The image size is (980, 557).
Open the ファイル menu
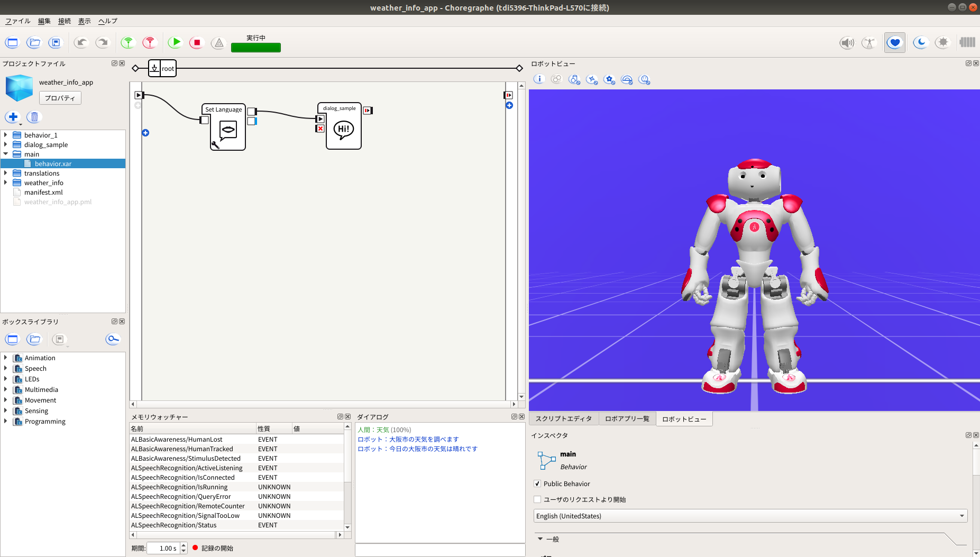[x=17, y=21]
